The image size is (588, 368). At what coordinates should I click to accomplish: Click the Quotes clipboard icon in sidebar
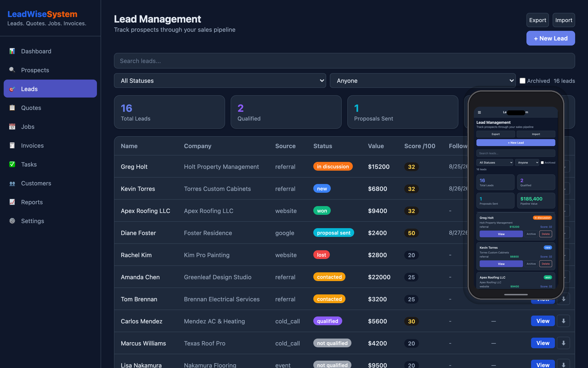click(x=12, y=108)
